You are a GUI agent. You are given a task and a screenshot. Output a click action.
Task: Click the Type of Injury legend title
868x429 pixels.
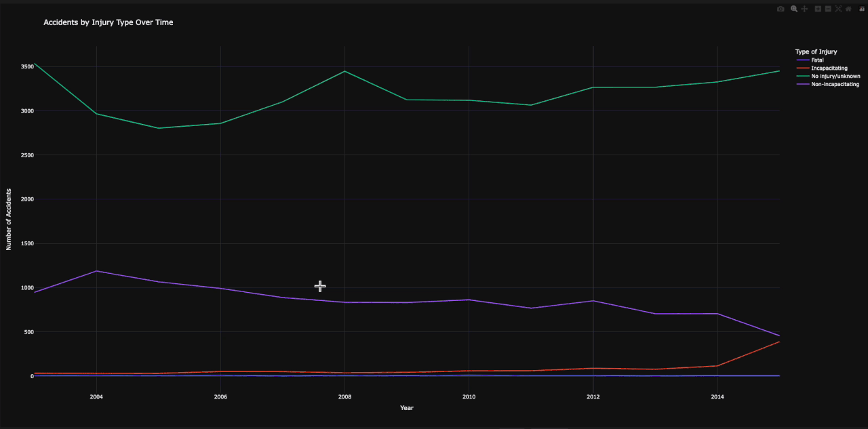pyautogui.click(x=815, y=51)
